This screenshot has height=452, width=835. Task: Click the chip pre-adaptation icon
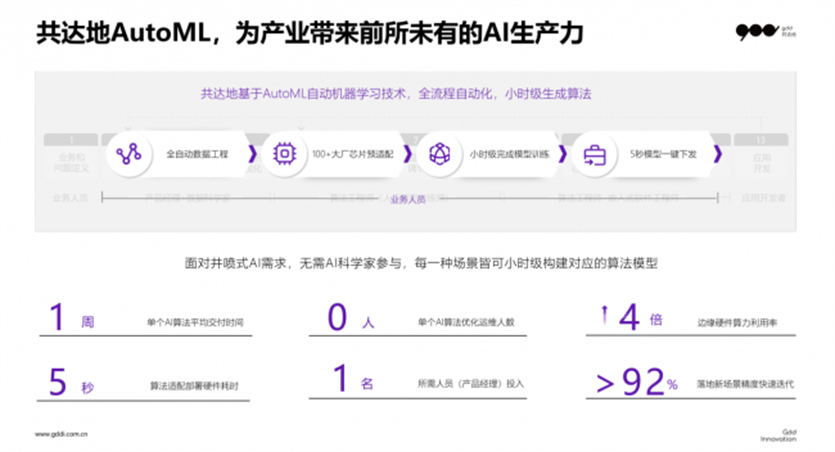pos(284,154)
